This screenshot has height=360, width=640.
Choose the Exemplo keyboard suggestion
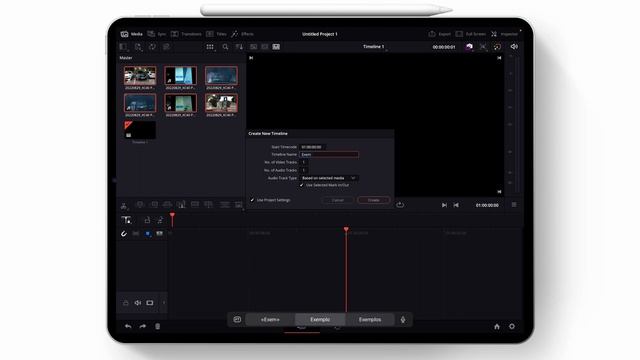coord(320,320)
